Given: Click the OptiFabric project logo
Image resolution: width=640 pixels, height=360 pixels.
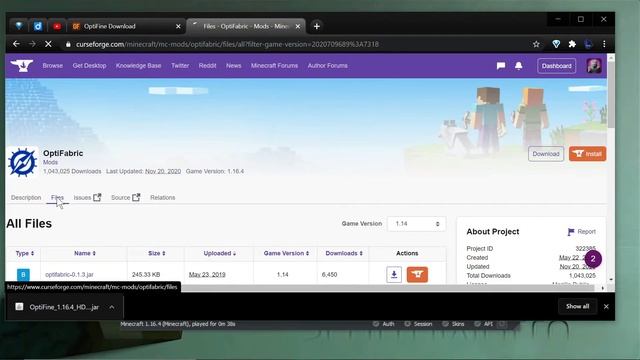Looking at the screenshot, I should (x=22, y=162).
